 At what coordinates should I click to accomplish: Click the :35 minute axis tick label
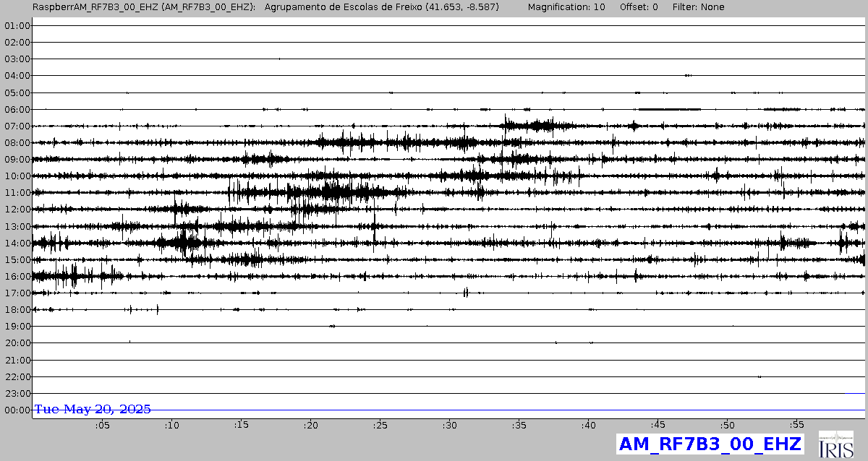(519, 425)
